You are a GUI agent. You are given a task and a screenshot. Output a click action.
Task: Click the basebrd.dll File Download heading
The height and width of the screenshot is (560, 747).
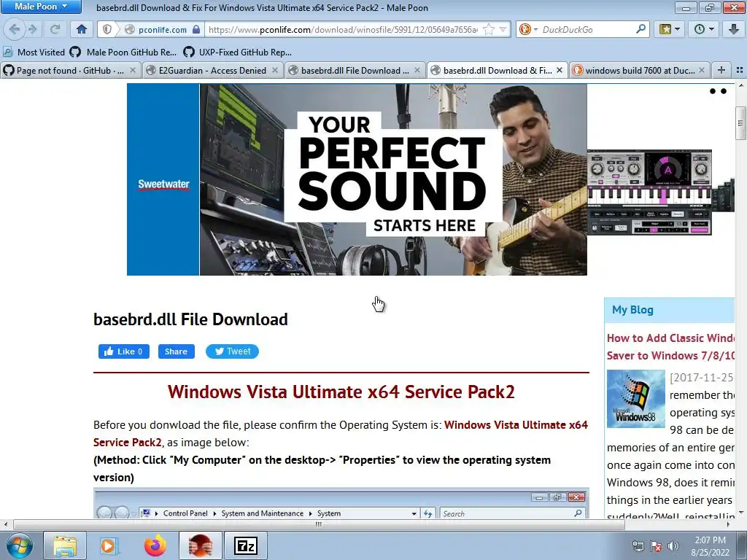[x=190, y=319]
